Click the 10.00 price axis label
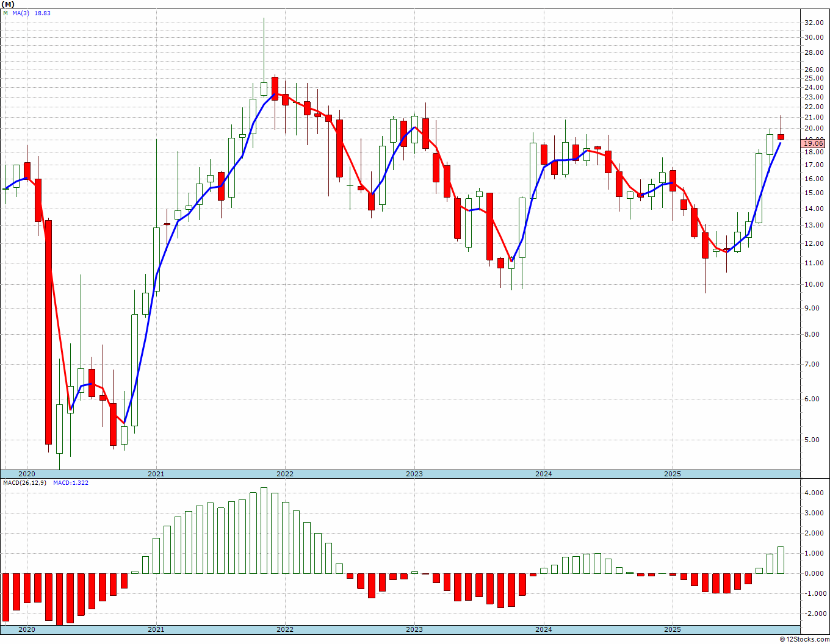830x644 pixels. (814, 284)
